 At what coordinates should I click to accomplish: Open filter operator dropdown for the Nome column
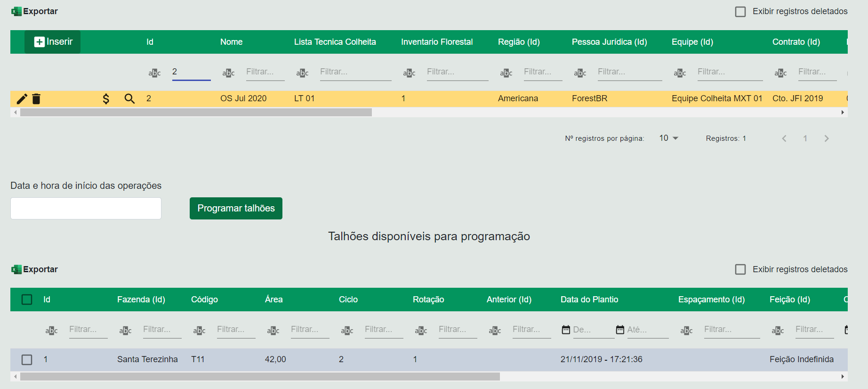pyautogui.click(x=228, y=73)
